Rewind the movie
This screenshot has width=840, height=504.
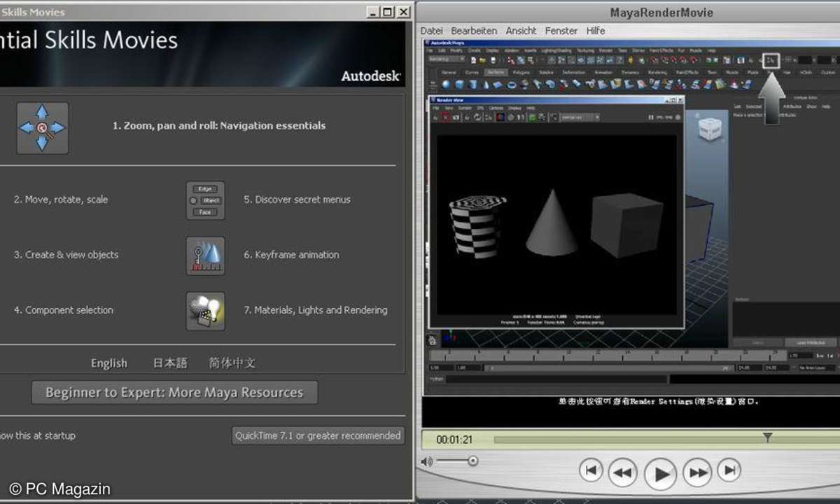[622, 473]
